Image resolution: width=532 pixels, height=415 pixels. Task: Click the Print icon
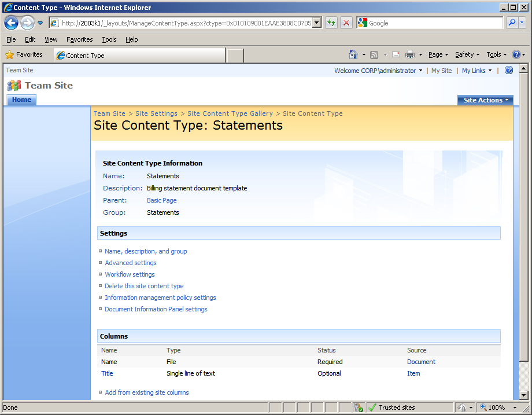410,54
